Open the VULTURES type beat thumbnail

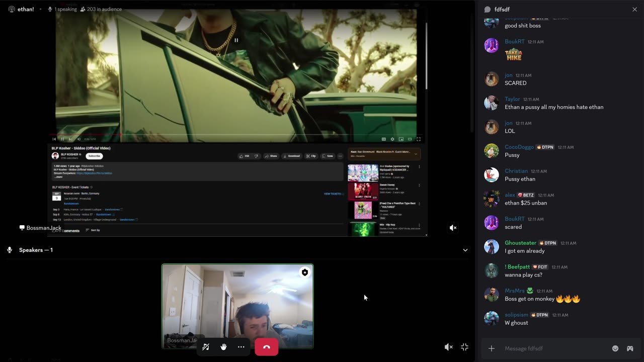click(363, 210)
